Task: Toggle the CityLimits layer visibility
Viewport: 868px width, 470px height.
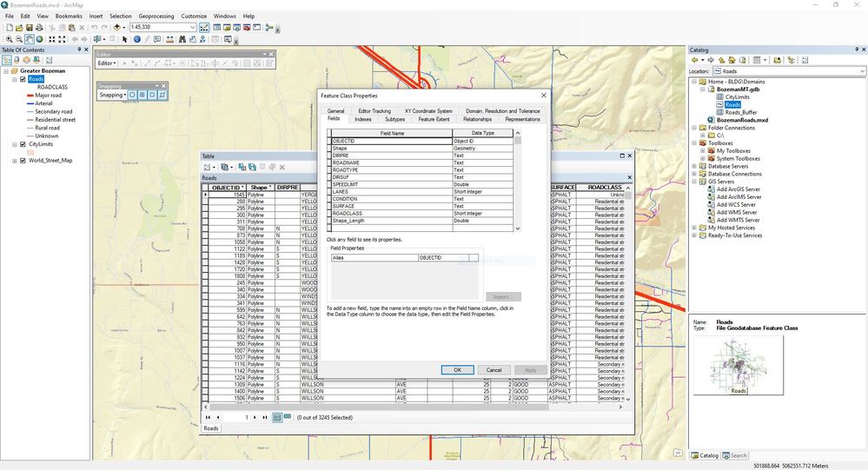Action: point(23,144)
